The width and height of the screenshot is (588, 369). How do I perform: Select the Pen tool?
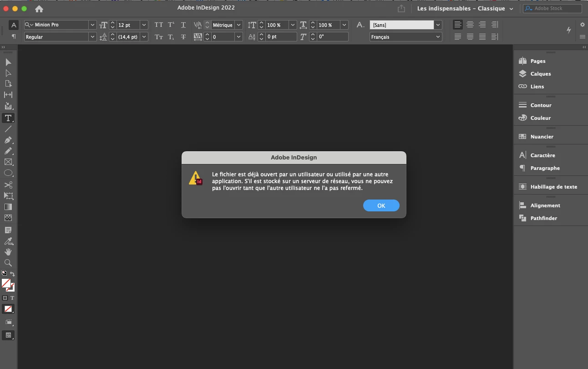(8, 140)
